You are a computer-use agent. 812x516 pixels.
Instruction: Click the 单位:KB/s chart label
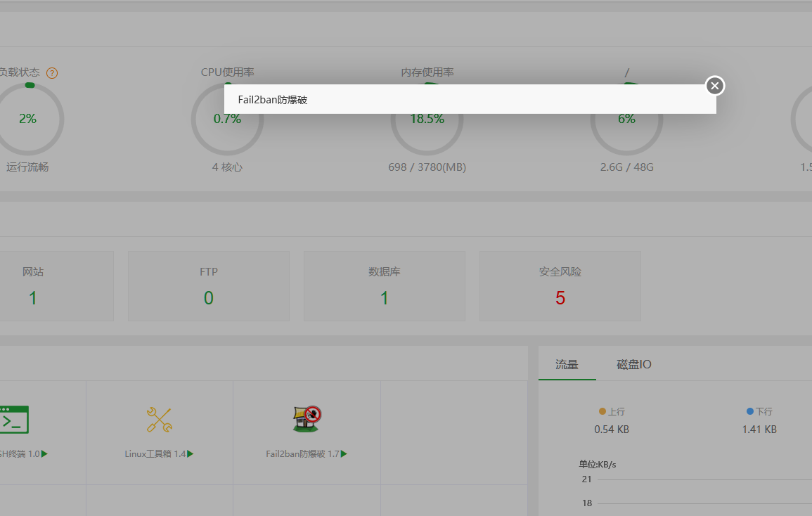coord(597,464)
